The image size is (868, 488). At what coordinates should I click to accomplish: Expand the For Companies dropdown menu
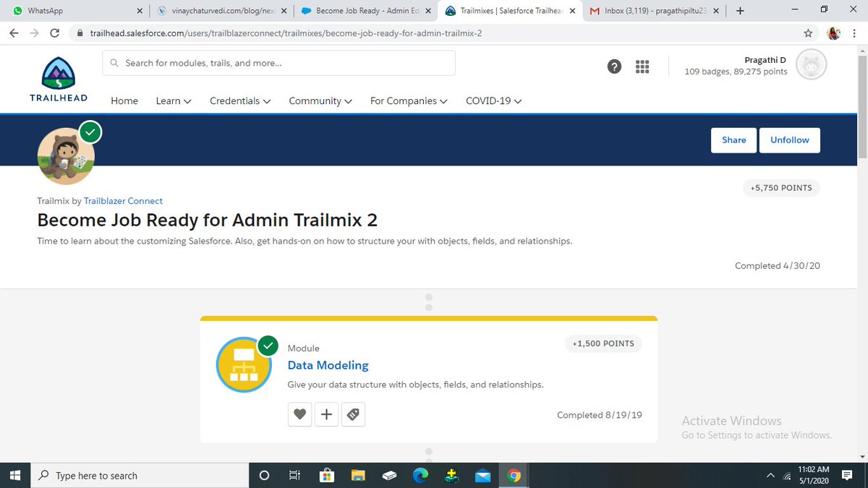[409, 101]
